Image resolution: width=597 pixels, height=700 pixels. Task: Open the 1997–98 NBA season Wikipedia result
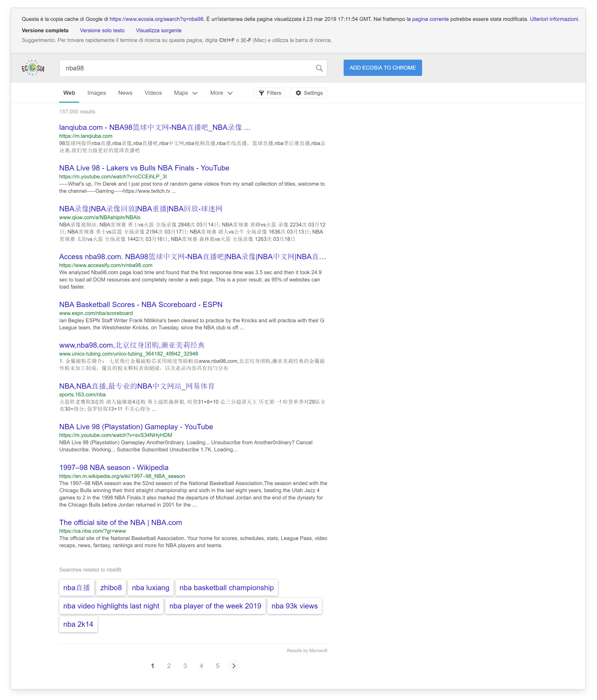click(114, 468)
